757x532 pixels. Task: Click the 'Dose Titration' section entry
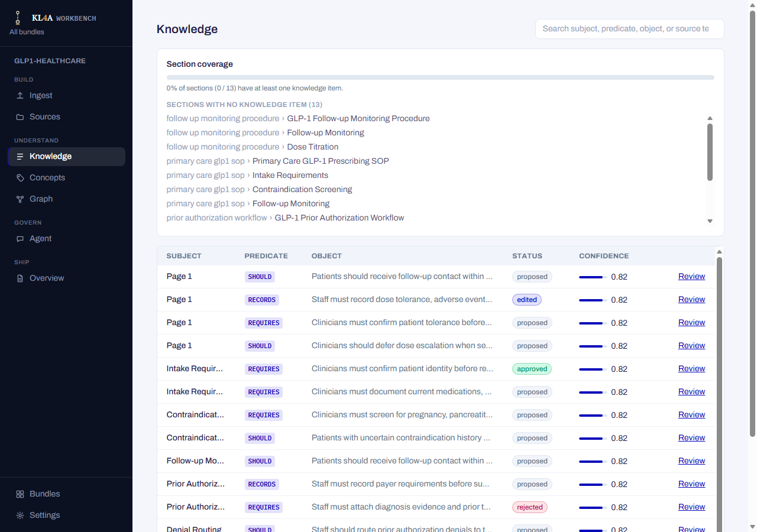pos(313,147)
